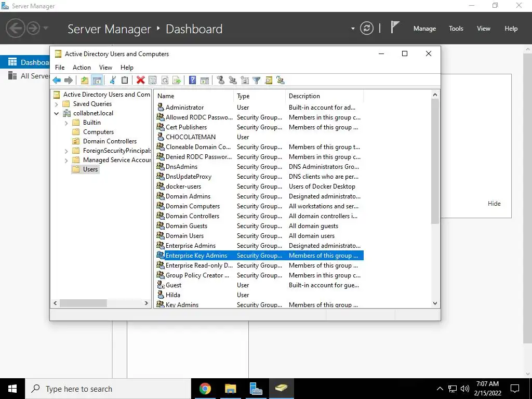Sort by the Name column header
This screenshot has height=399, width=532.
coord(194,96)
